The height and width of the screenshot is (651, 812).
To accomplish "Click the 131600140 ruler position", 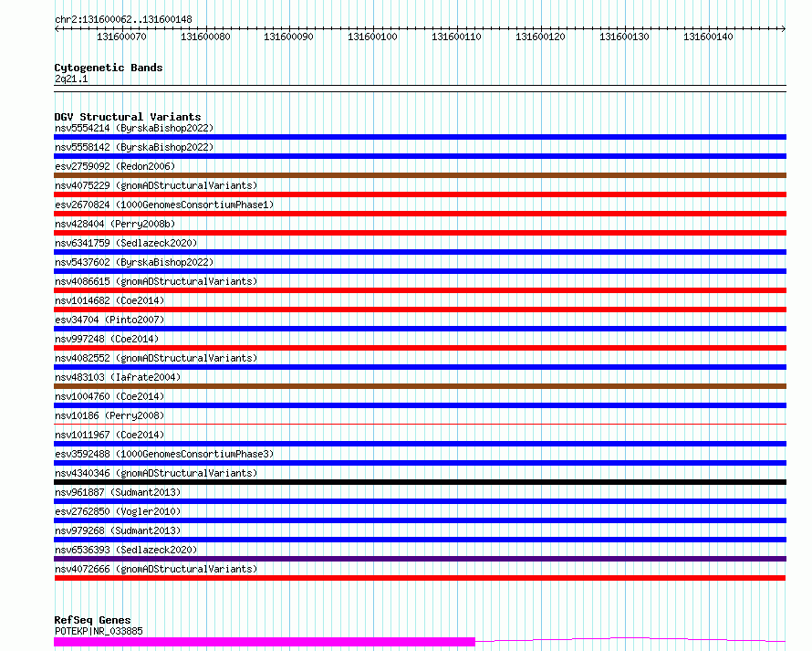I will 708,37.
